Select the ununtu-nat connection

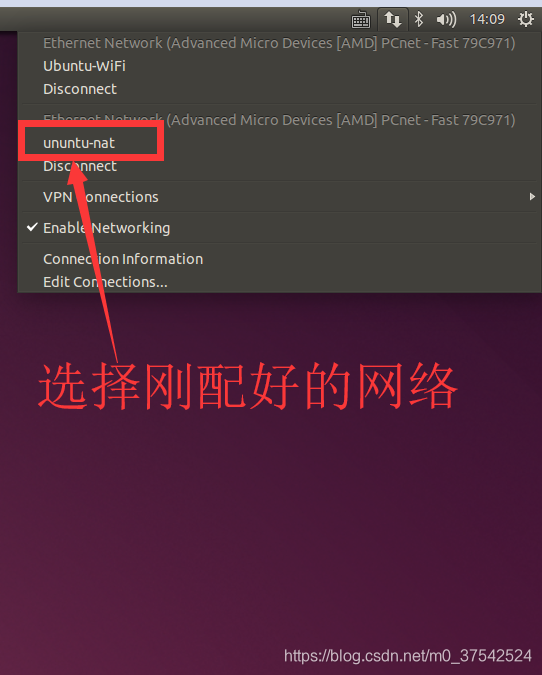79,143
